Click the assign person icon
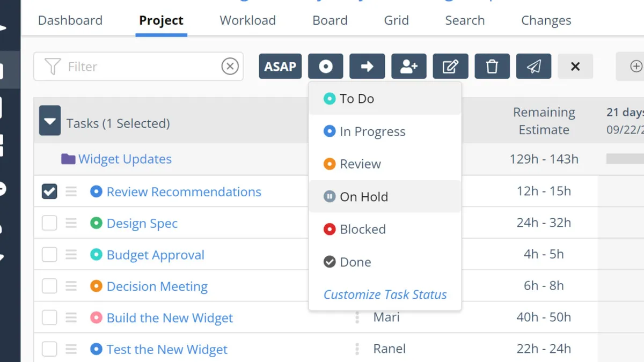 pyautogui.click(x=409, y=67)
